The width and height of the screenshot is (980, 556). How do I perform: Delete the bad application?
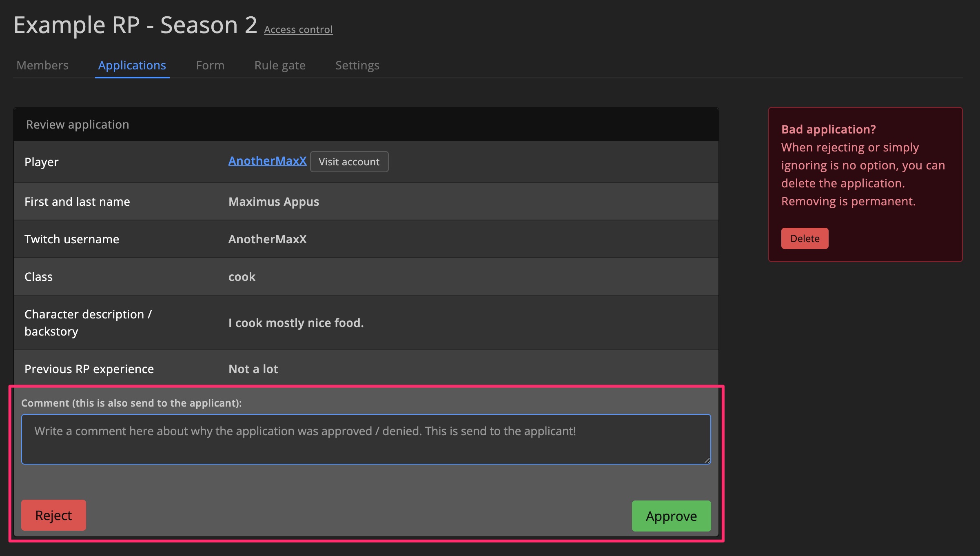(804, 238)
